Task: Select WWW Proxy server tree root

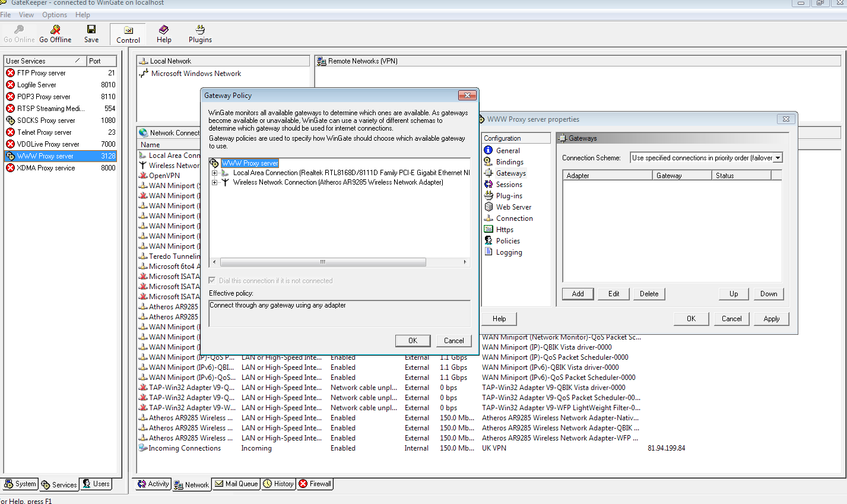Action: [250, 163]
